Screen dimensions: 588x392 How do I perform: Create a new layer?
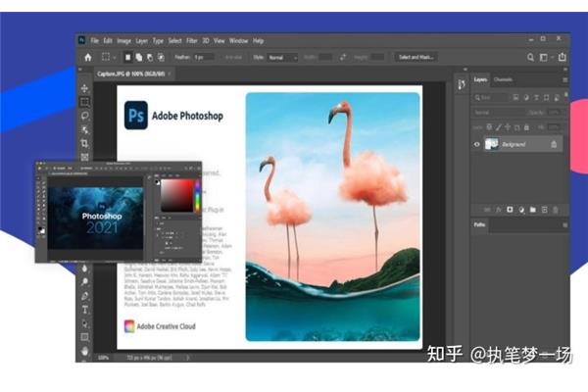pos(544,210)
